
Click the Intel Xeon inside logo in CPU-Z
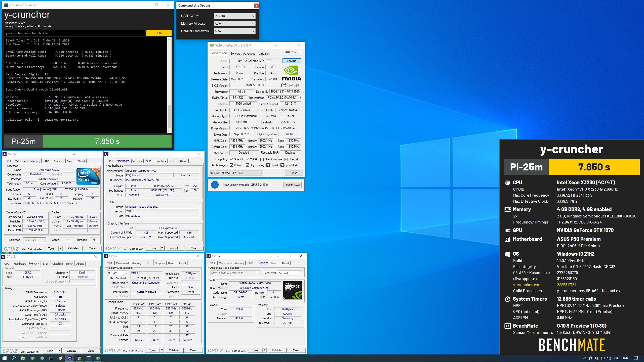[88, 176]
